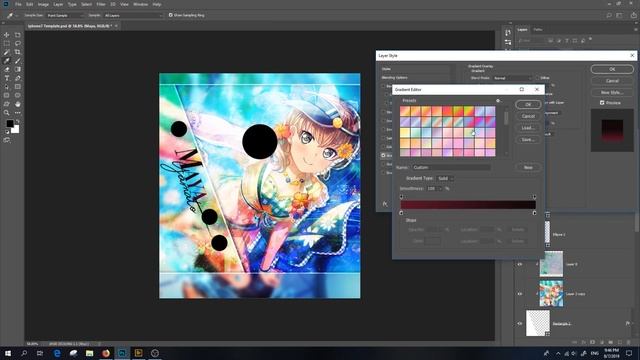Open the gradient presets gear menu
The image size is (640, 360).
pyautogui.click(x=498, y=100)
